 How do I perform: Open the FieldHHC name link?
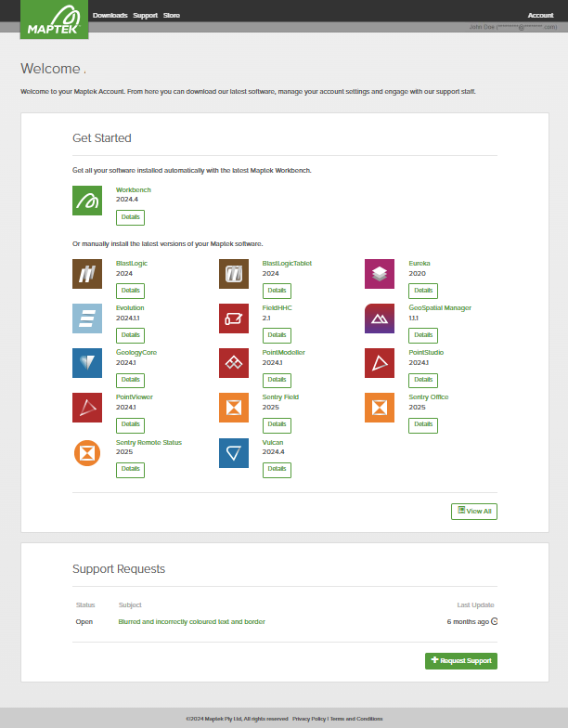(278, 308)
